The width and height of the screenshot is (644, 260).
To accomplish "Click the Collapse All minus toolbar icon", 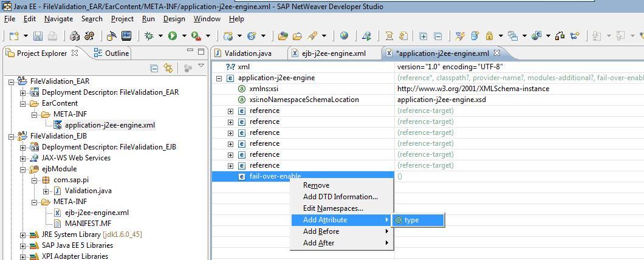I will [438, 36].
